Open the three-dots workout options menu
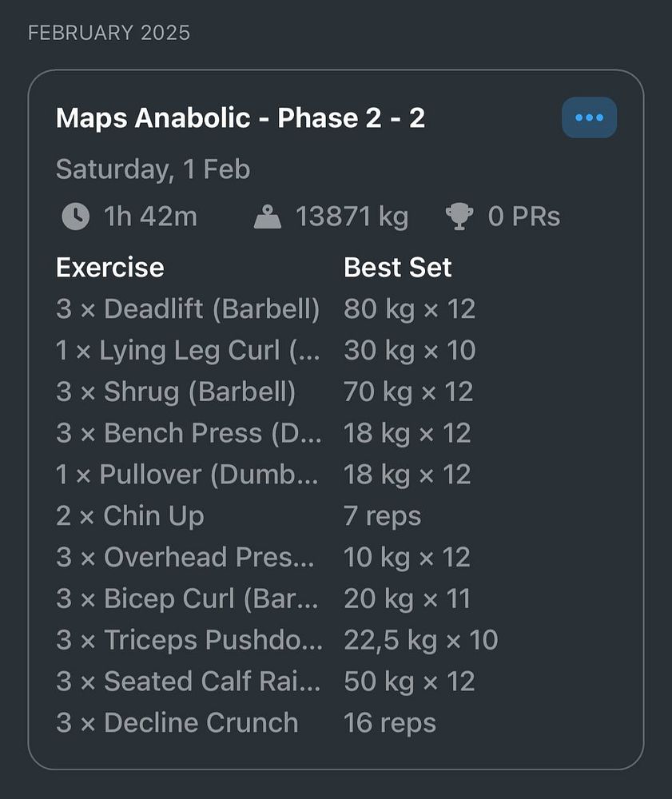672x799 pixels. tap(589, 118)
